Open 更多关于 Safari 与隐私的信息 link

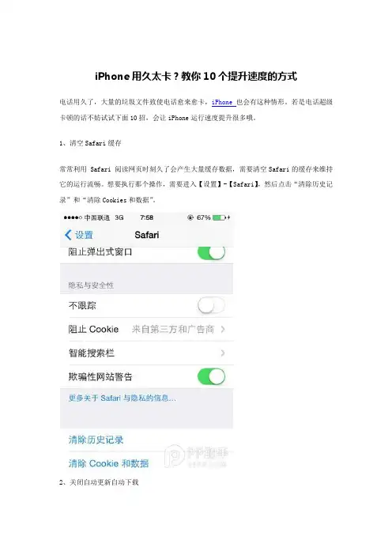(122, 398)
